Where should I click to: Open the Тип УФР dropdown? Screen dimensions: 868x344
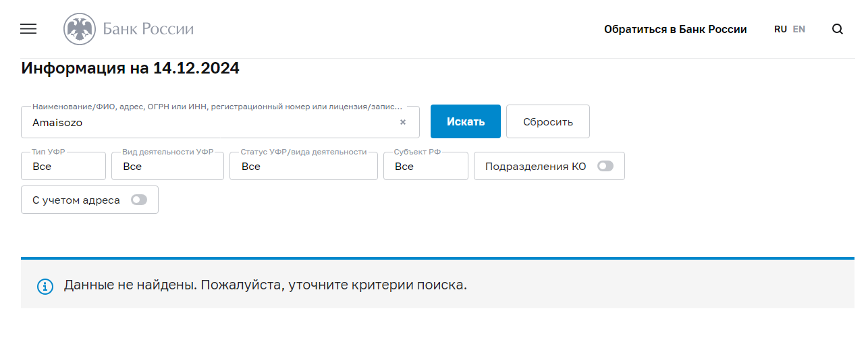click(63, 166)
